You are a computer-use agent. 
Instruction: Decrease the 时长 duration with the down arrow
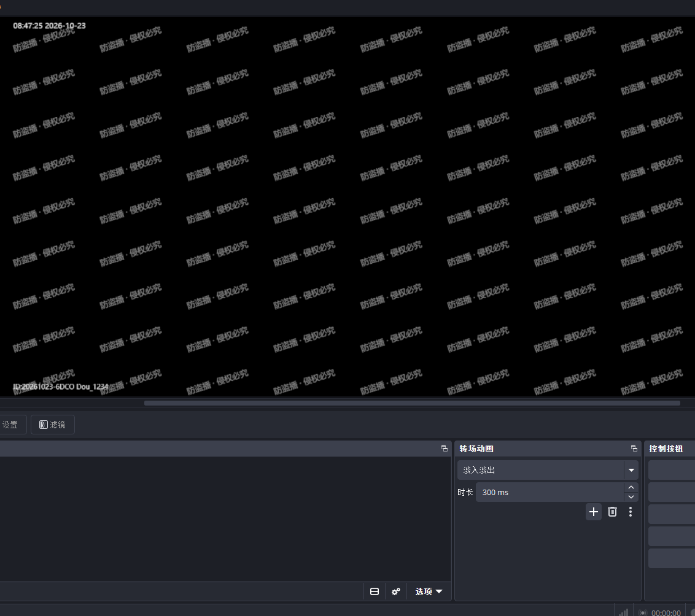click(x=631, y=497)
